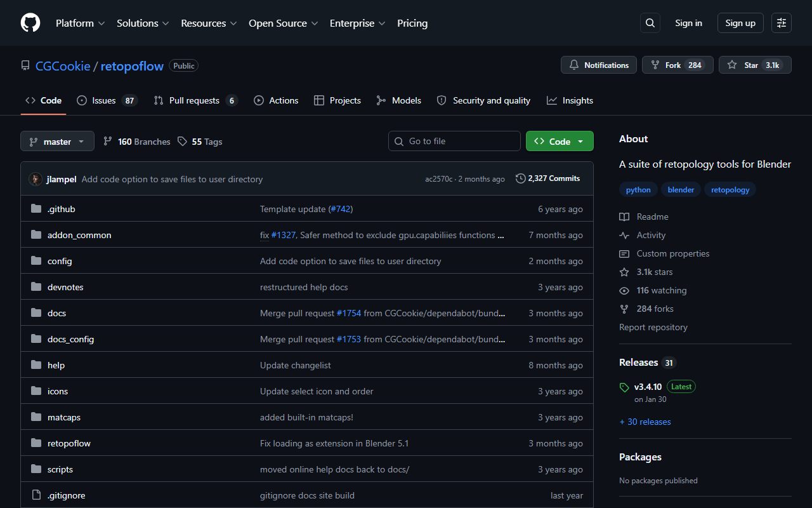
Task: Open the Pricing page
Action: (412, 23)
